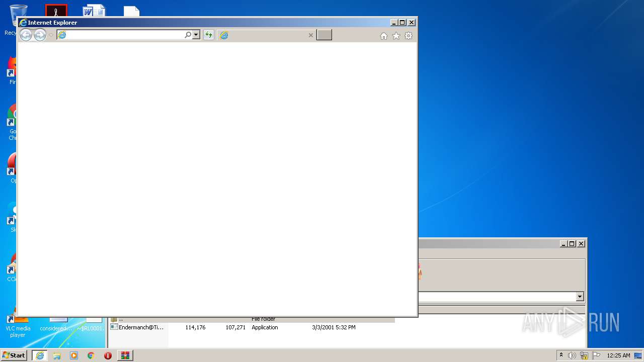
Task: Open the Word document icon on desktop
Action: tap(94, 11)
